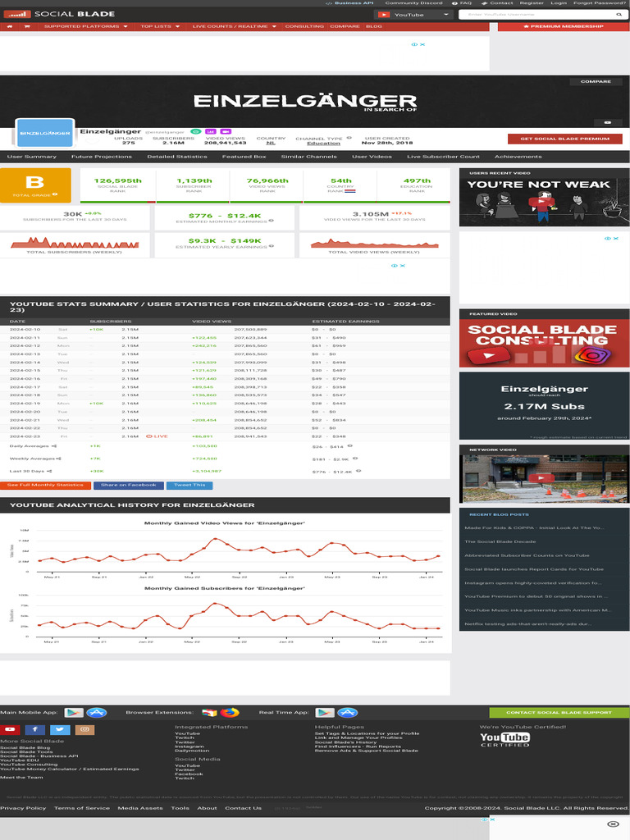Click the Login link
The image size is (630, 840).
559,3
